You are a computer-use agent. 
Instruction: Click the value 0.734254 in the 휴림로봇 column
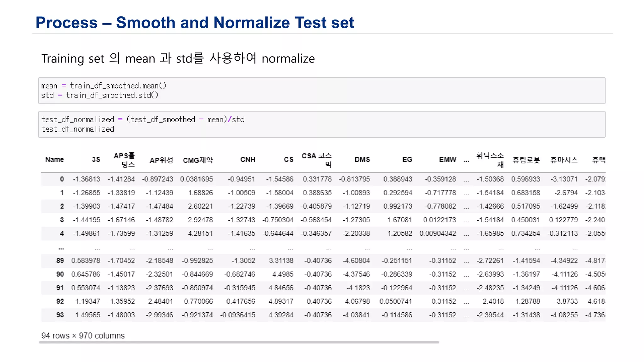pos(526,233)
